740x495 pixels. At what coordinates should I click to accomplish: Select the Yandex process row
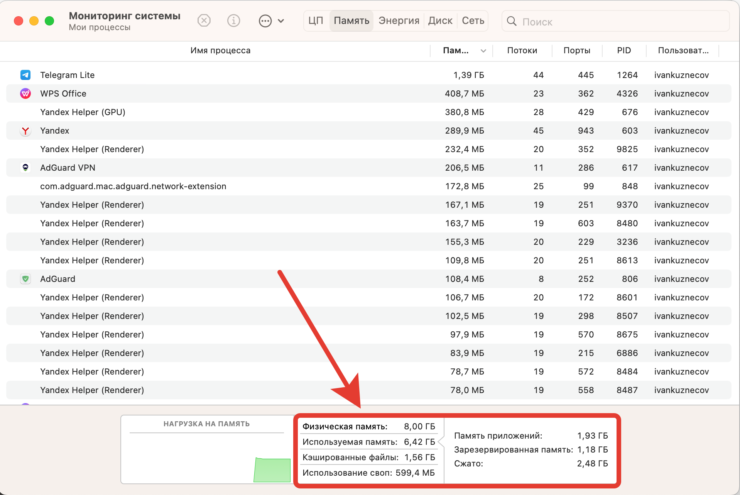[x=369, y=131]
